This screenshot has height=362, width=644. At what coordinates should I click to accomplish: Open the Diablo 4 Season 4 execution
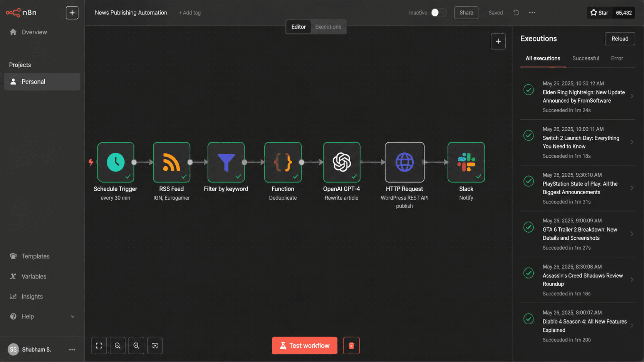pos(578,326)
